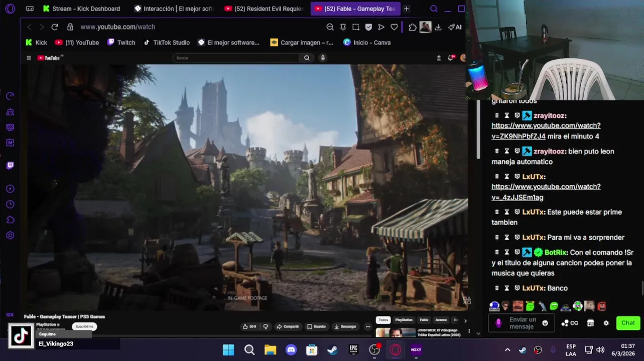
Task: Switch to Stream - Kick Dashboard tab
Action: (x=81, y=9)
